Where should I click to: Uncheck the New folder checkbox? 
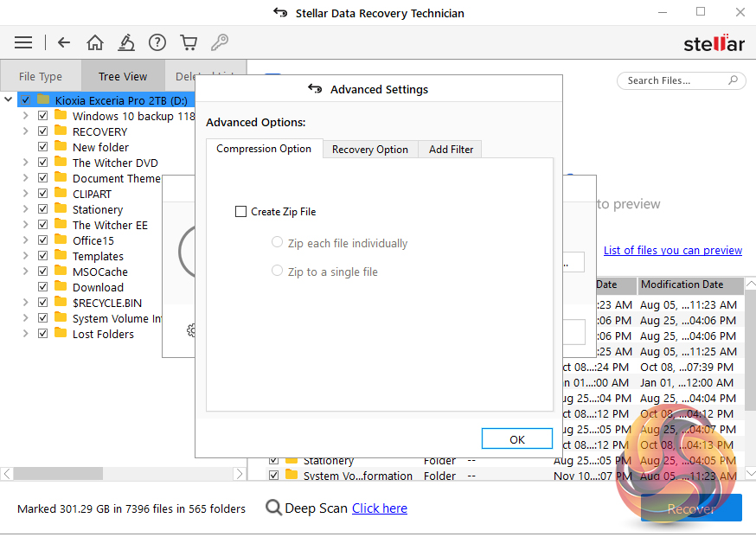click(x=42, y=146)
